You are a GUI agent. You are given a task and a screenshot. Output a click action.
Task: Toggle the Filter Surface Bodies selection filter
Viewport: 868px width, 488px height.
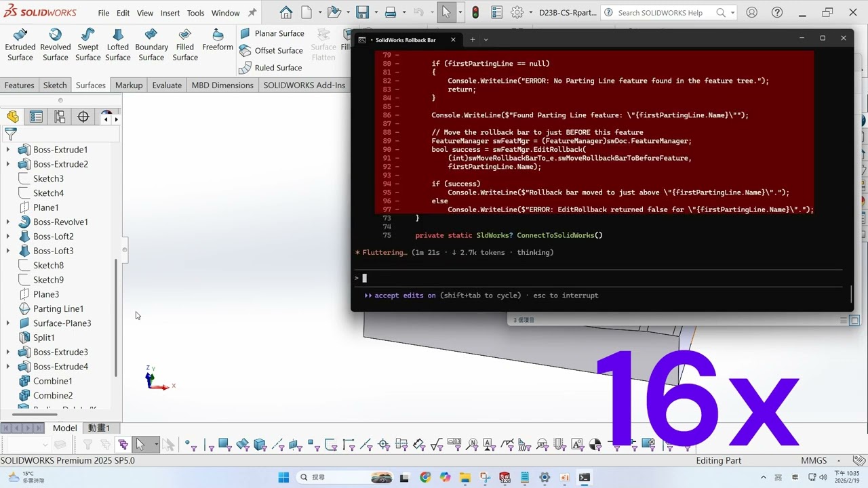(242, 445)
